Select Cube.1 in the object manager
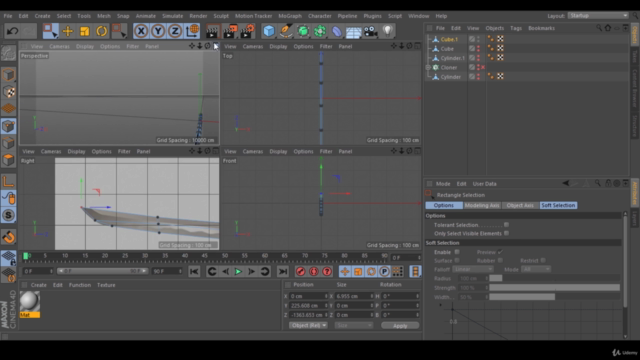Screen dimensions: 640x360 (449, 39)
